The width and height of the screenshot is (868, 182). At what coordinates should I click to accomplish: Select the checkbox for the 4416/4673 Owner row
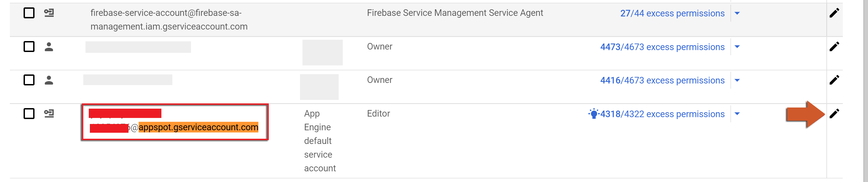pos(29,80)
